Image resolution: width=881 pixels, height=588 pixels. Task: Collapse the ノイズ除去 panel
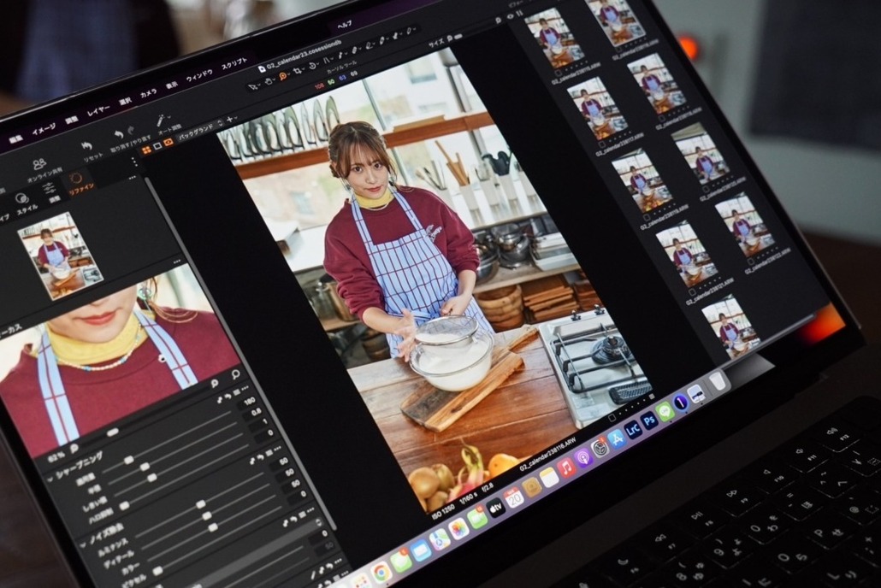click(x=83, y=545)
